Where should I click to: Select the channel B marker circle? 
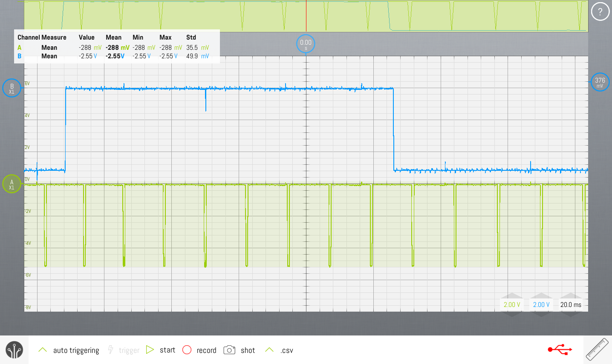click(12, 88)
